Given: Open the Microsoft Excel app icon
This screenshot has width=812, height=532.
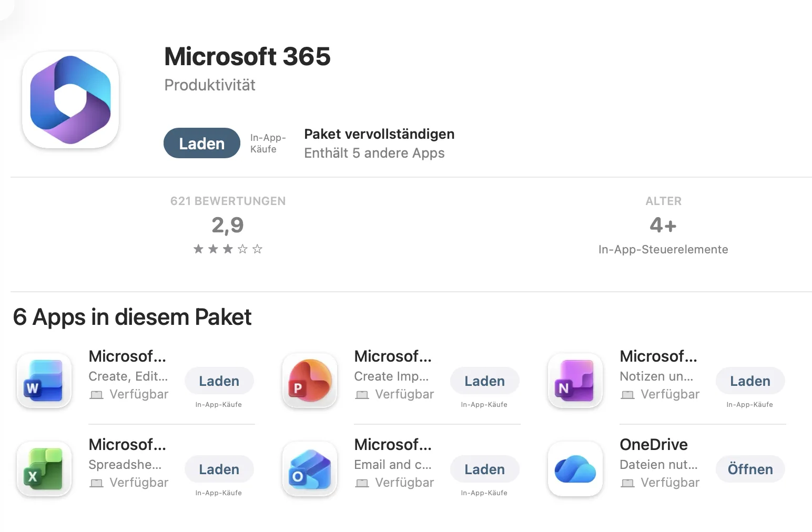Looking at the screenshot, I should (44, 469).
